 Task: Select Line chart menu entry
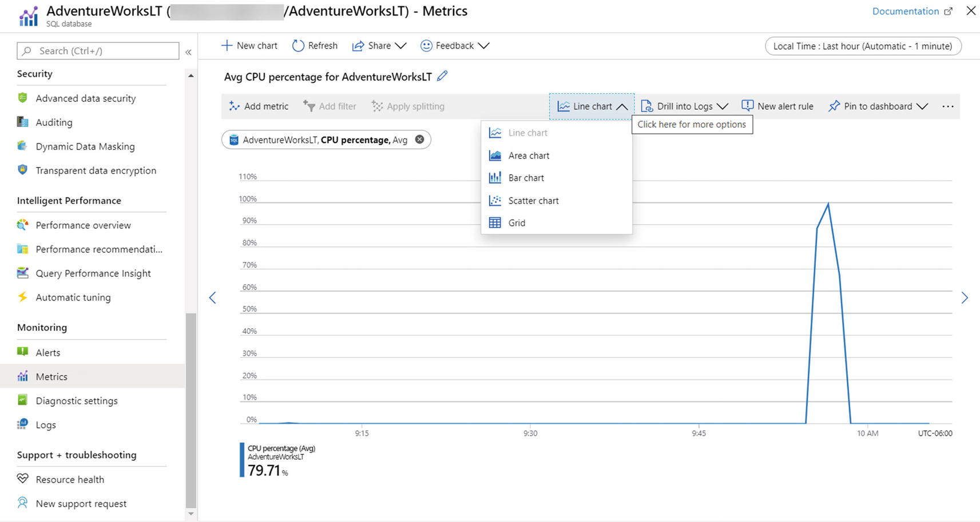(557, 133)
